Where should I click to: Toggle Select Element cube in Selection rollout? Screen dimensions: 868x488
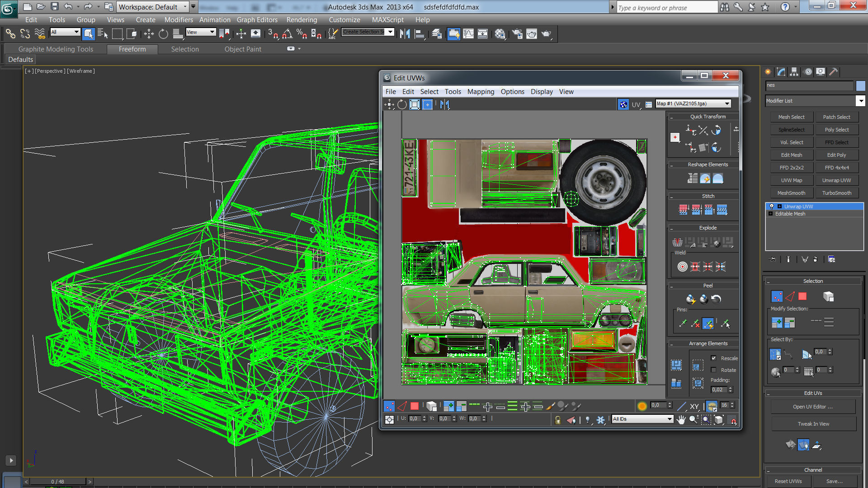(828, 297)
